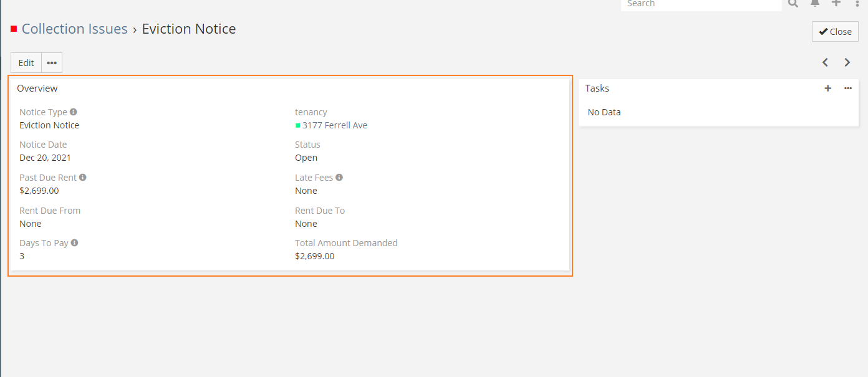Click the Past Due Rent info icon
This screenshot has width=868, height=377.
83,178
